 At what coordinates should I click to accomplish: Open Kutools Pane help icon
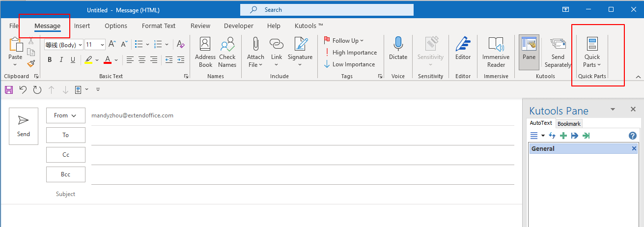(633, 136)
